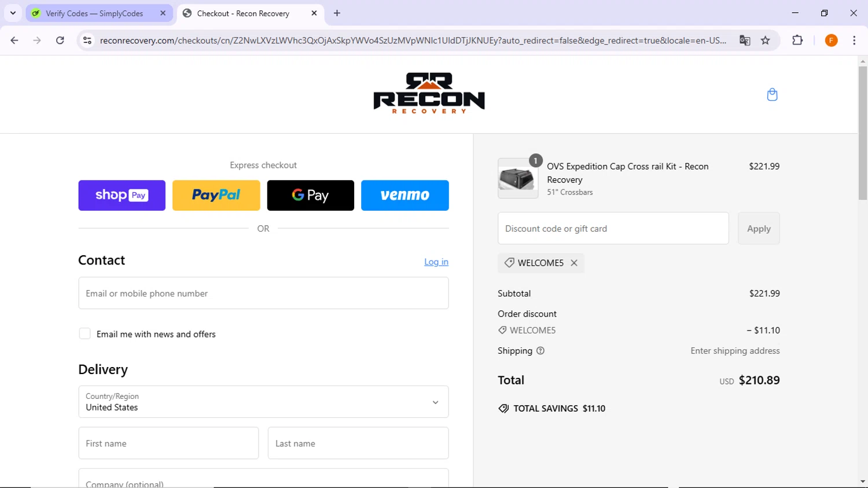Viewport: 868px width, 488px height.
Task: Restore down the Chrome window
Action: pyautogui.click(x=824, y=13)
